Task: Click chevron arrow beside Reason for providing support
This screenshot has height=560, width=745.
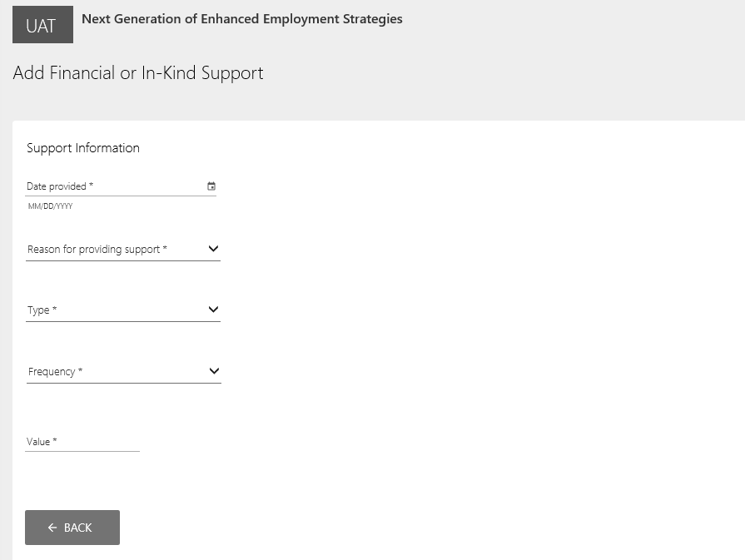Action: [x=213, y=249]
